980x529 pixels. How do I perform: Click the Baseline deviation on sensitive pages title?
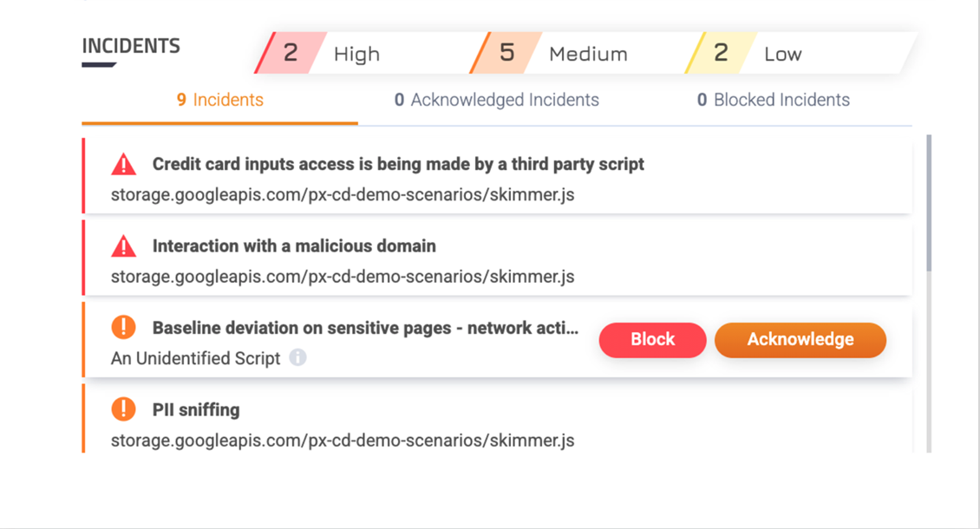click(364, 328)
